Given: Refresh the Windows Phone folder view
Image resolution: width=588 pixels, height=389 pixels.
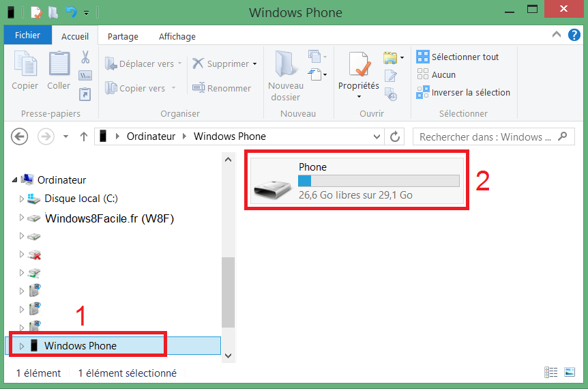Looking at the screenshot, I should point(395,136).
